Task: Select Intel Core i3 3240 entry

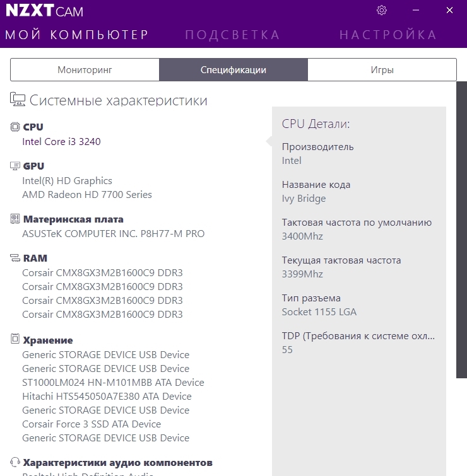Action: (61, 142)
